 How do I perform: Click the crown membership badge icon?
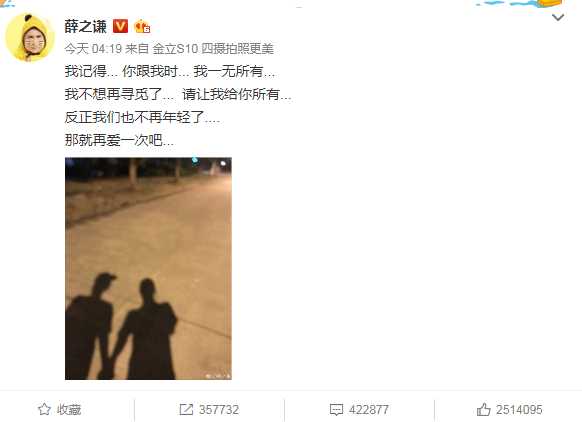142,27
